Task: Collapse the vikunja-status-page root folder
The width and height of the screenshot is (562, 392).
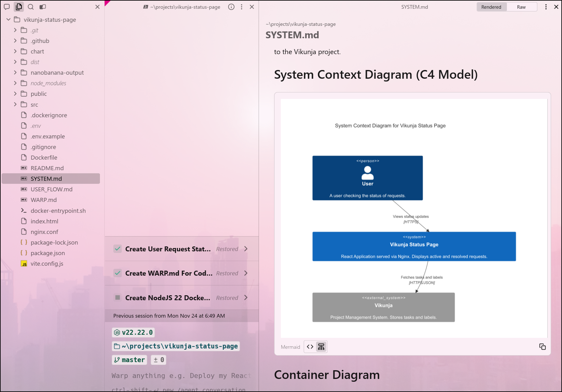Action: (x=8, y=20)
